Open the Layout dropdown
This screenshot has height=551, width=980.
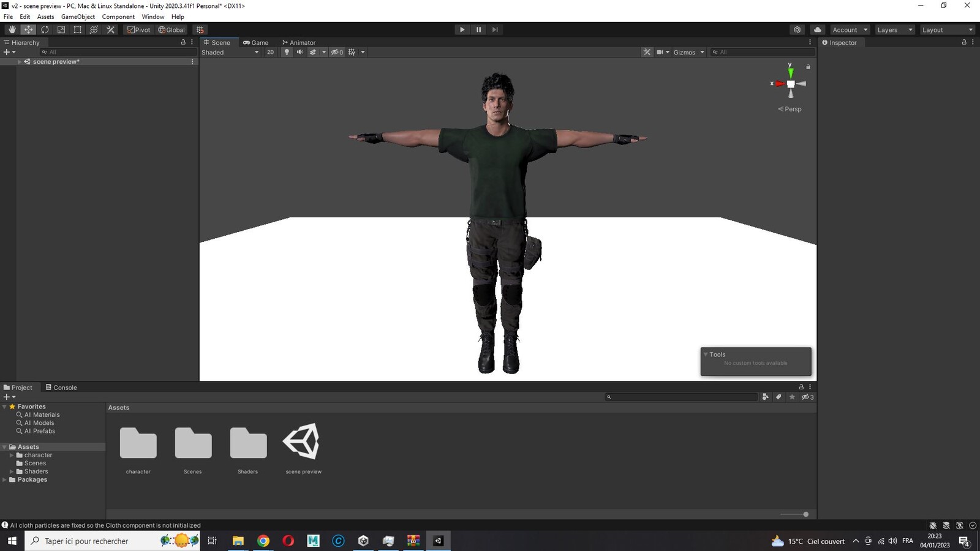click(948, 29)
